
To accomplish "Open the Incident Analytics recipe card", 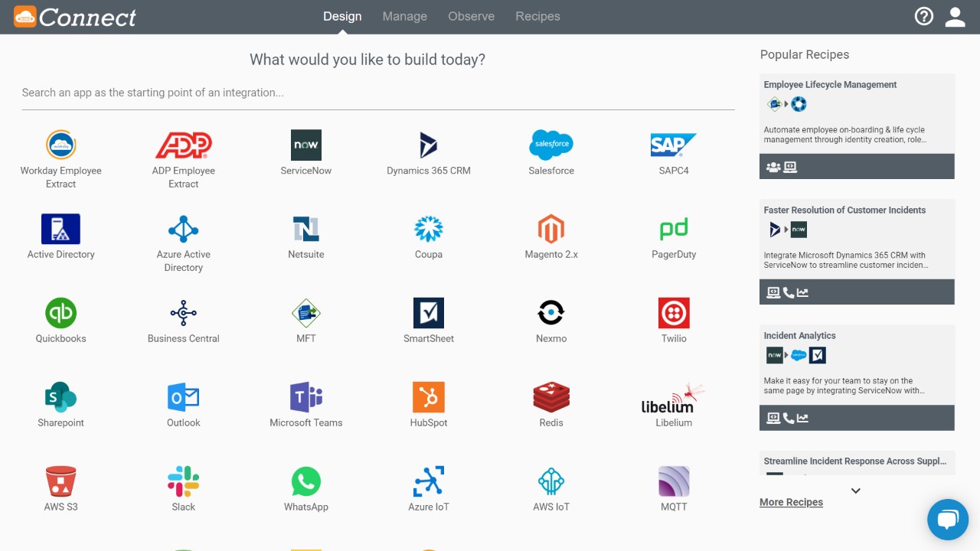I will coord(857,377).
